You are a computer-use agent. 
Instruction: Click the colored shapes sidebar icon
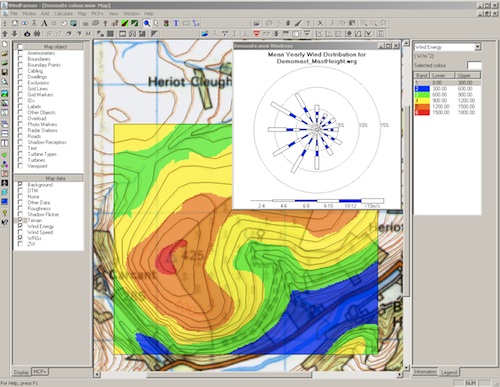coord(5,164)
